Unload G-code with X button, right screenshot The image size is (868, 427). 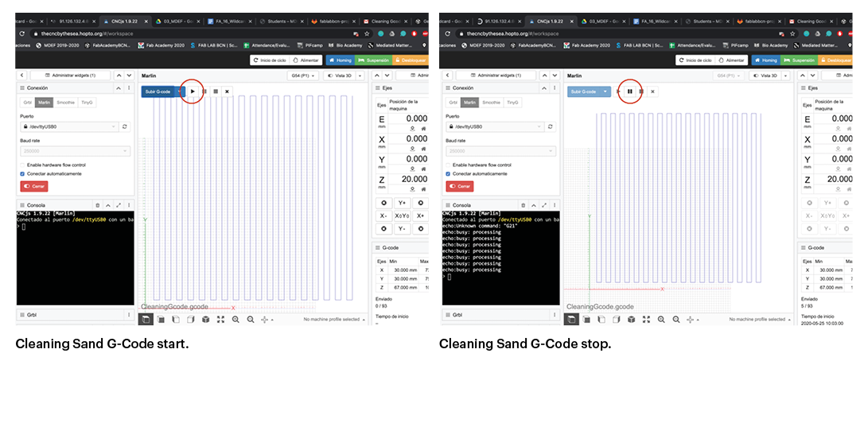pos(653,91)
